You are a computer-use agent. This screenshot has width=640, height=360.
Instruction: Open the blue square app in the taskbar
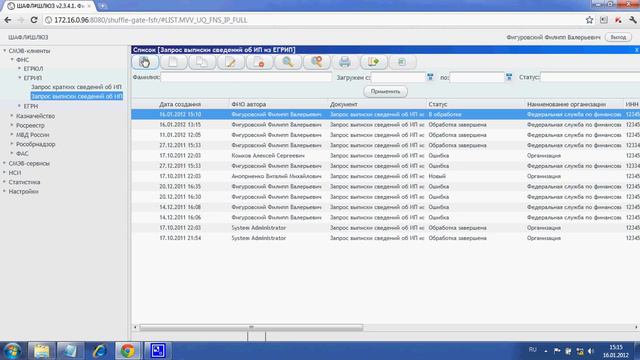tap(158, 351)
